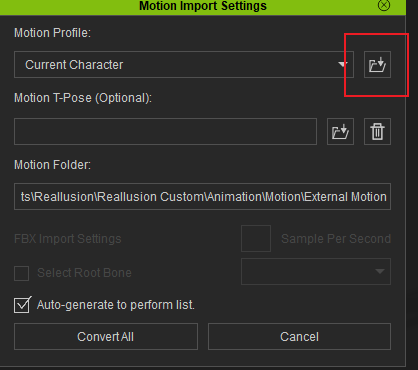418x370 pixels.
Task: Toggle Auto-generate to perform list checkbox
Action: pyautogui.click(x=22, y=305)
